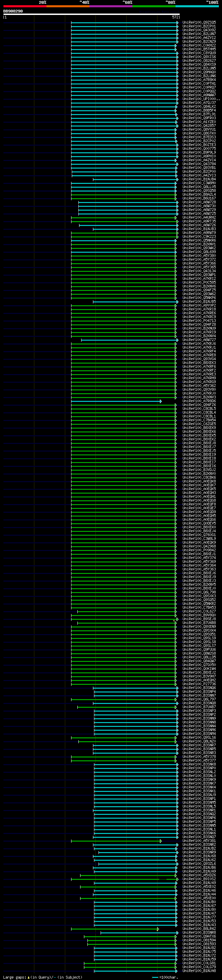Open hit UniRef100_B2CNZ9
222x980 pixels.
[x=199, y=41]
